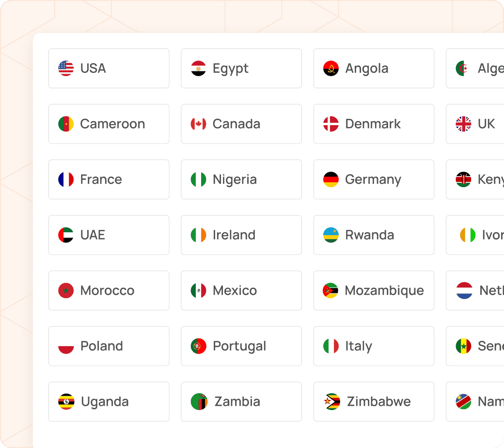The height and width of the screenshot is (448, 504).
Task: Choose Ireland from the countries
Action: (x=241, y=235)
